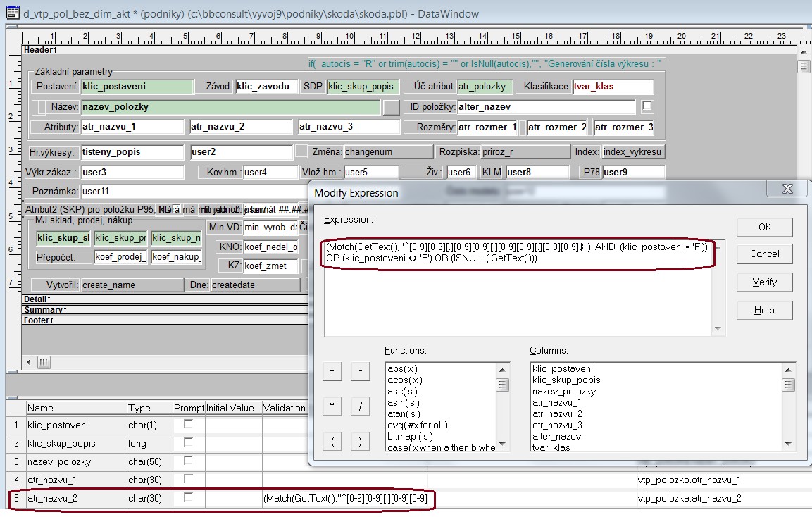Pick klic_postaveni in Columns list
Image resolution: width=812 pixels, height=517 pixels.
[563, 369]
